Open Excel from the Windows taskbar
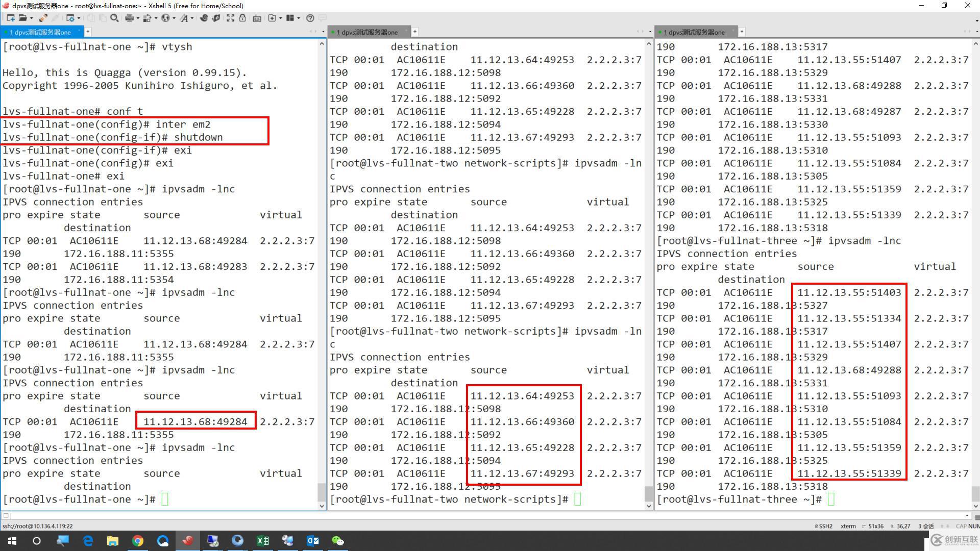 pos(263,541)
